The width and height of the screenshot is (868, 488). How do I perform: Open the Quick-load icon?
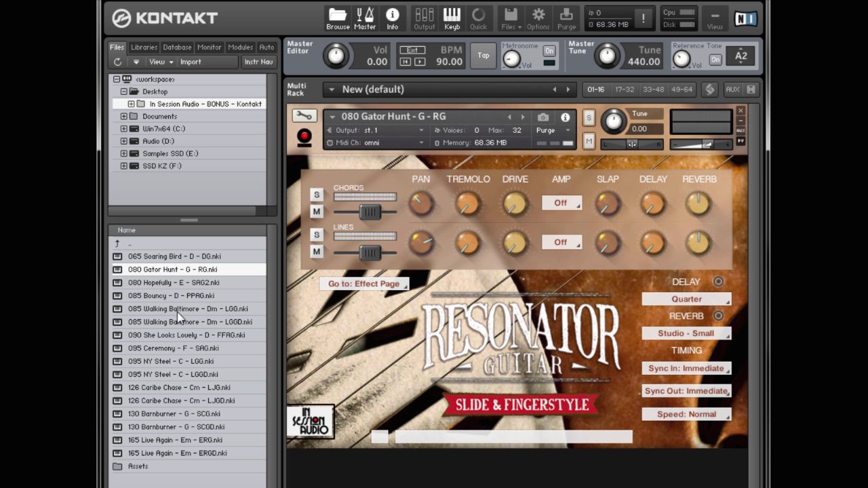coord(479,18)
